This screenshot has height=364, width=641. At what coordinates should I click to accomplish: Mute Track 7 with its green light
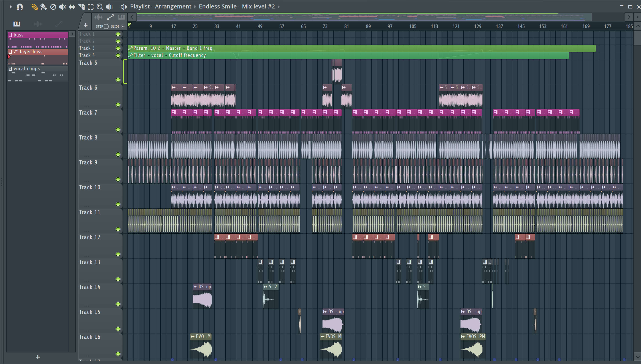pyautogui.click(x=118, y=129)
